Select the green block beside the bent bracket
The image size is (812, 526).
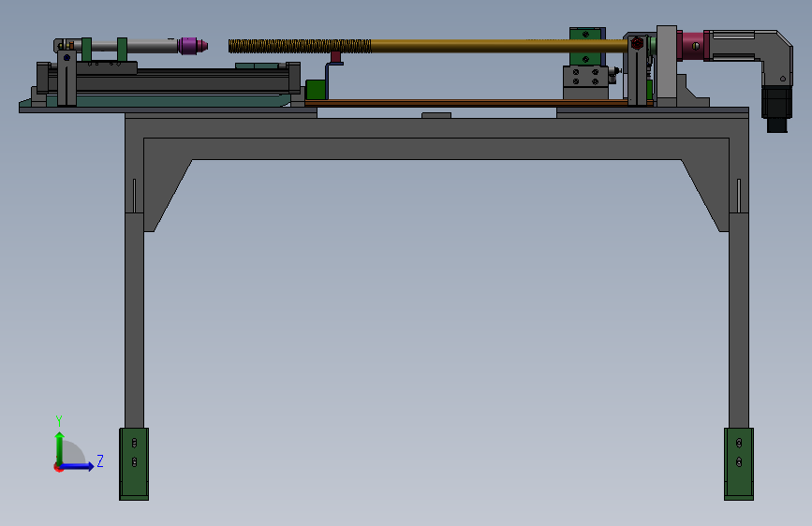[316, 90]
